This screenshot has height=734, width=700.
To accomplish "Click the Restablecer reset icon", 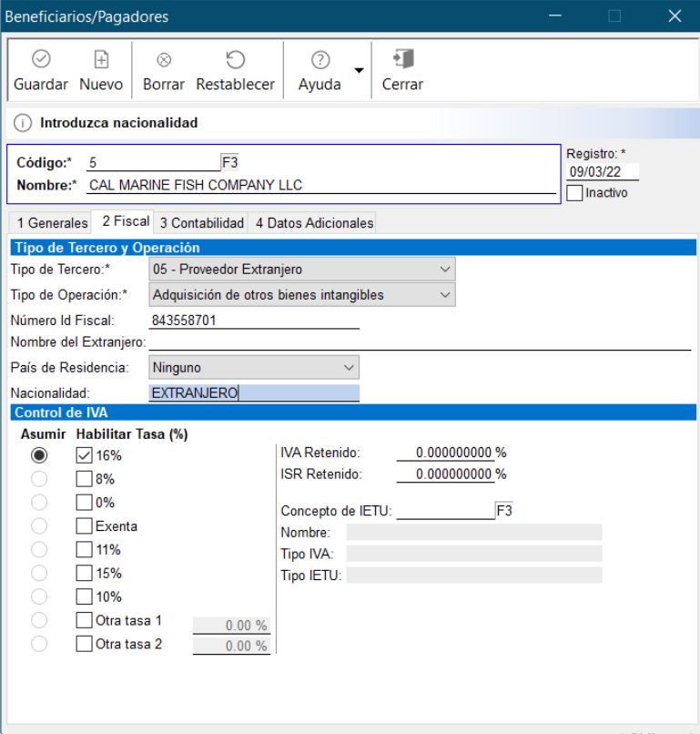I will tap(235, 60).
